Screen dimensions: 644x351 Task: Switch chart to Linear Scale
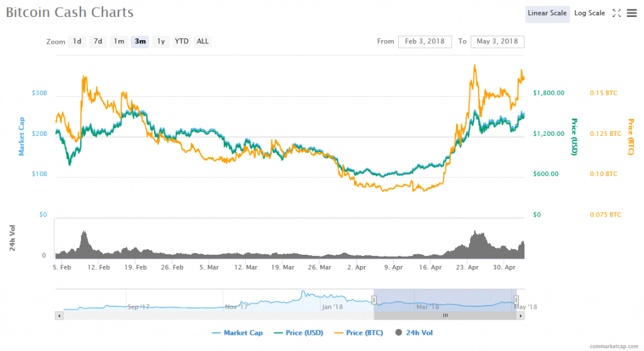pyautogui.click(x=547, y=14)
